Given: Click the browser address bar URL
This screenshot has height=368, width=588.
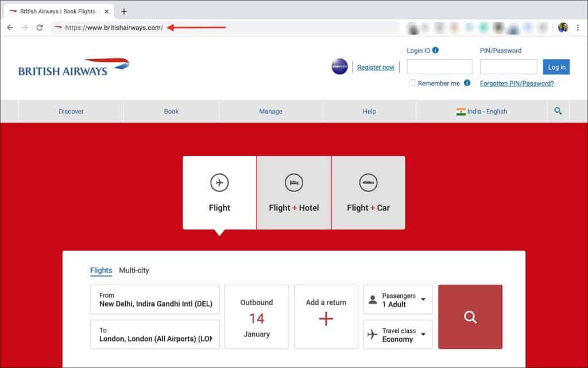Looking at the screenshot, I should (x=114, y=28).
